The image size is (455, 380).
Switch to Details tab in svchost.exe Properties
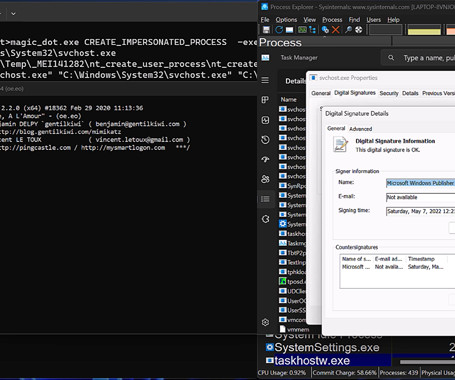(410, 93)
